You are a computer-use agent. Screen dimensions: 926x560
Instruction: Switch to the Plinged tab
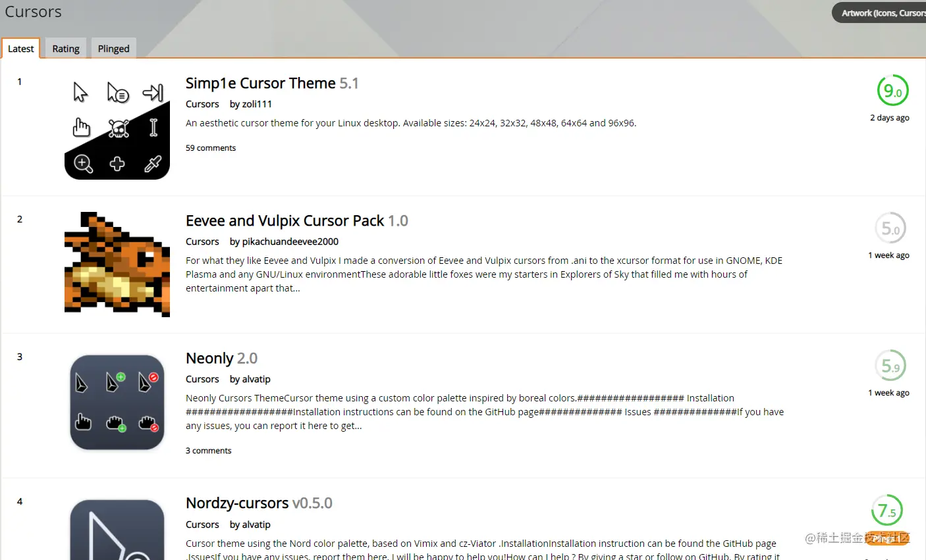113,49
